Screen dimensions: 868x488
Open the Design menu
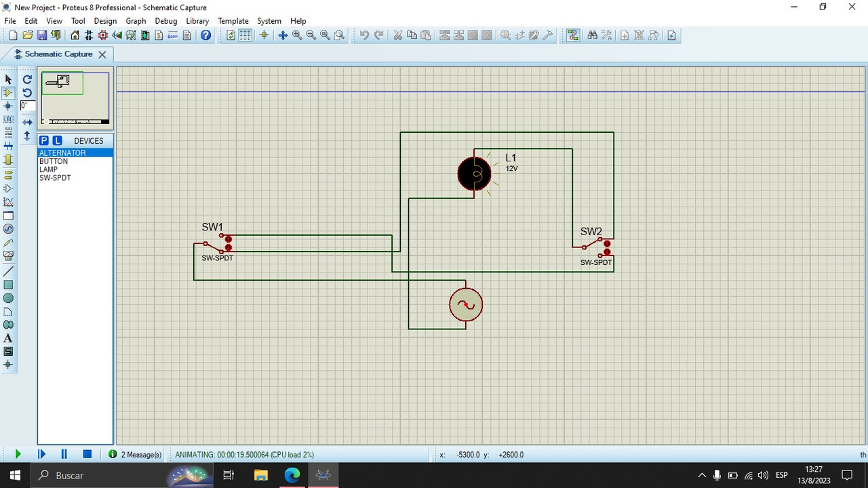pos(105,21)
